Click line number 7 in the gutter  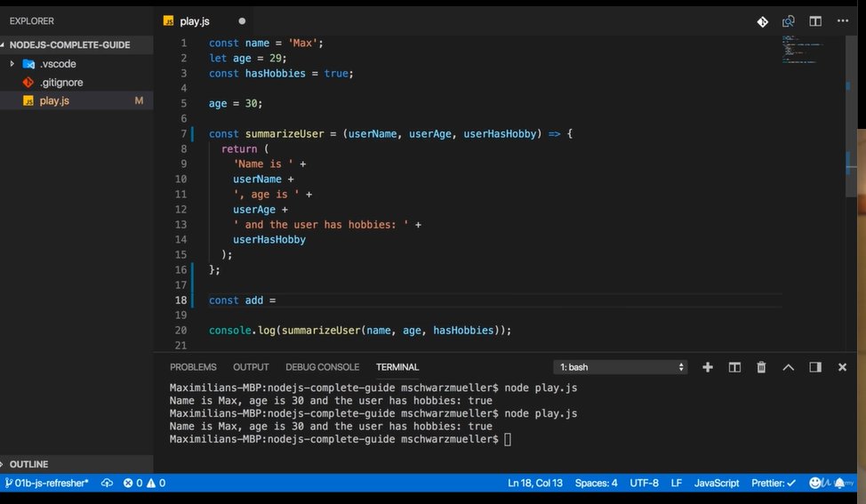click(183, 133)
